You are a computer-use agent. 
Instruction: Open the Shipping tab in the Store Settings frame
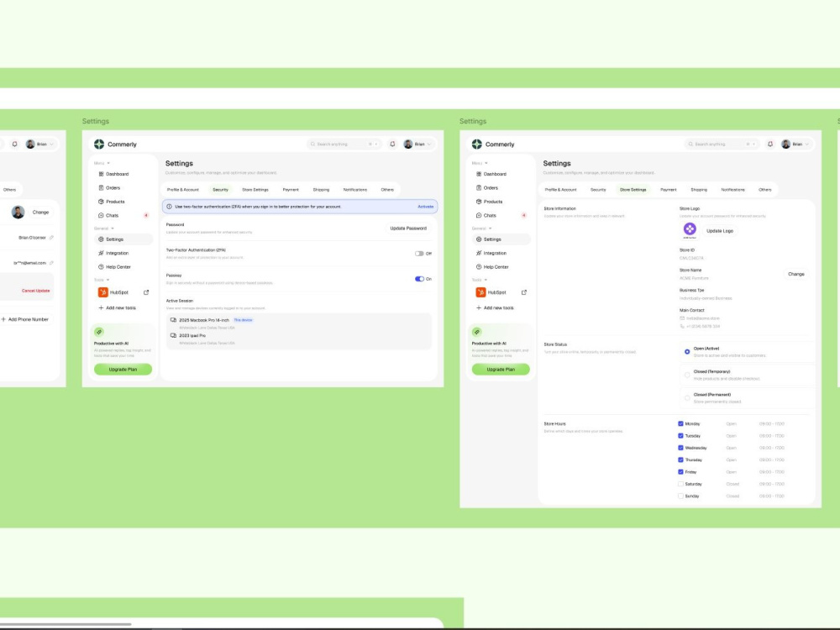(699, 190)
